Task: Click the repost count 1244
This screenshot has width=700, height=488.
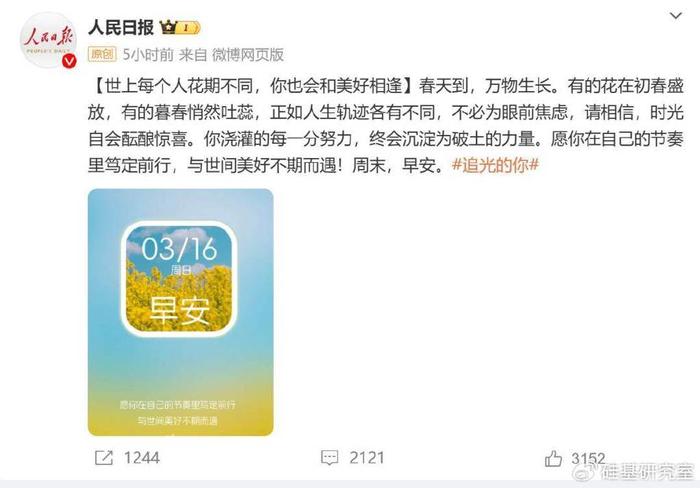Action: point(142,458)
